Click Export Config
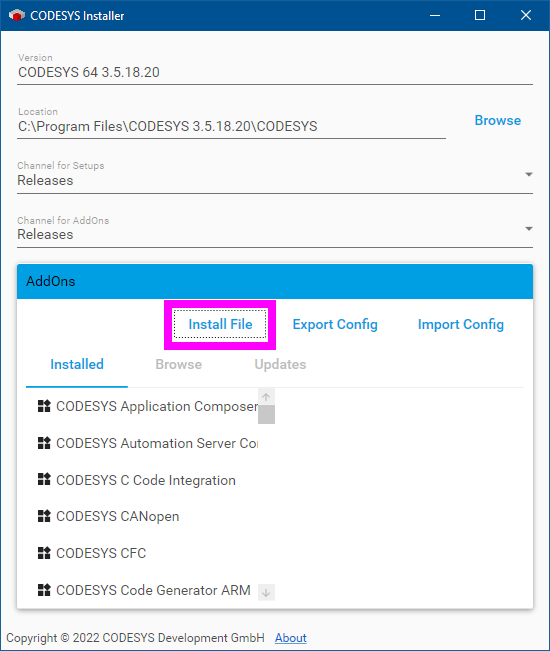 coord(335,324)
